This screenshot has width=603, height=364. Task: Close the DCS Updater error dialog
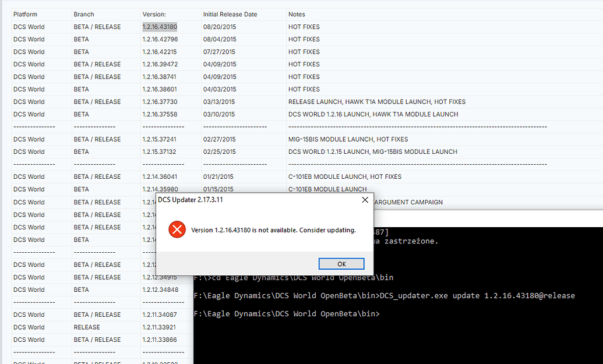click(365, 200)
